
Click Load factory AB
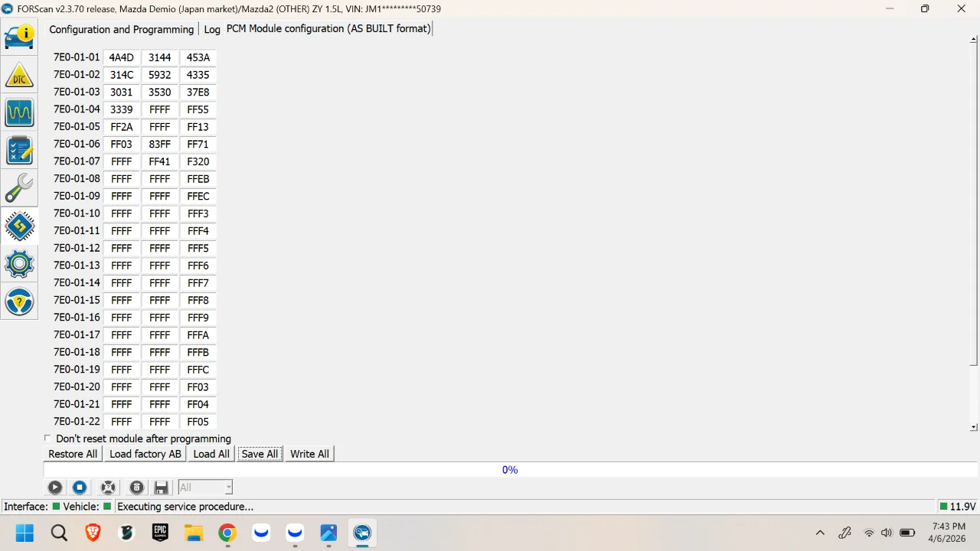tap(145, 454)
